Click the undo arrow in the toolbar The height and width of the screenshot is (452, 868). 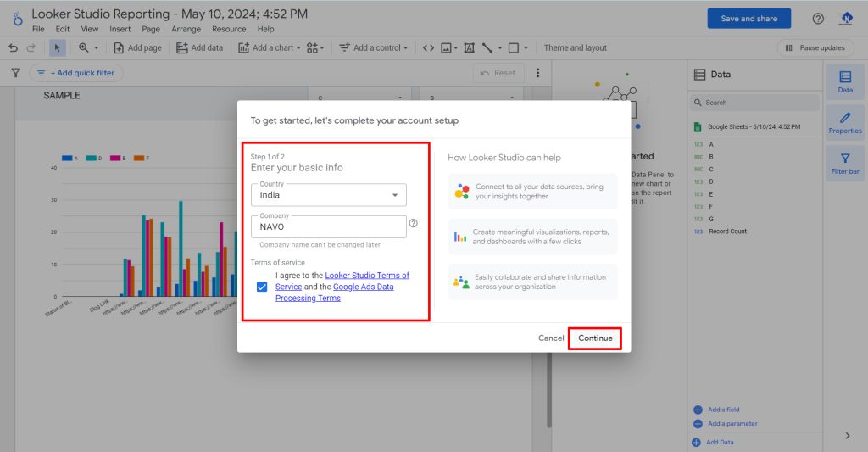click(13, 48)
